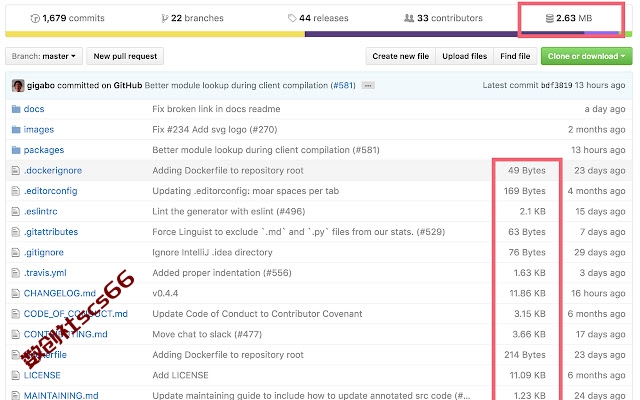Image resolution: width=640 pixels, height=400 pixels.
Task: Open the LICENSE file
Action: tap(42, 375)
